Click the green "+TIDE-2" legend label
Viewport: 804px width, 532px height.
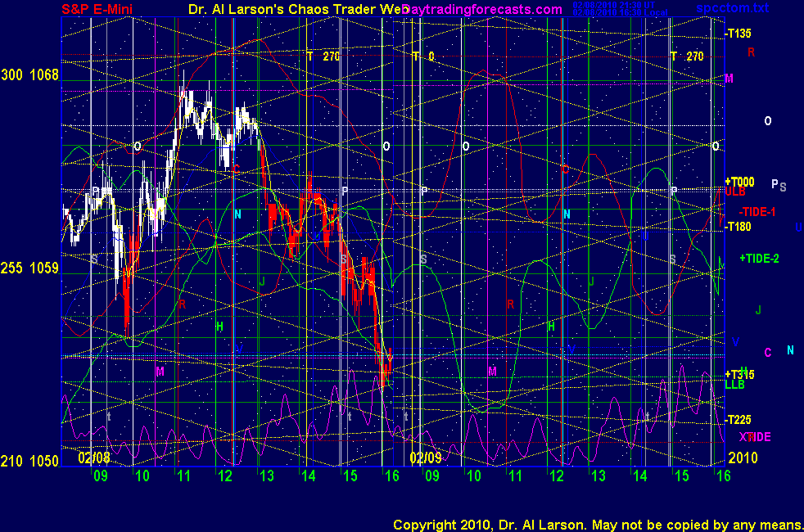pos(759,259)
